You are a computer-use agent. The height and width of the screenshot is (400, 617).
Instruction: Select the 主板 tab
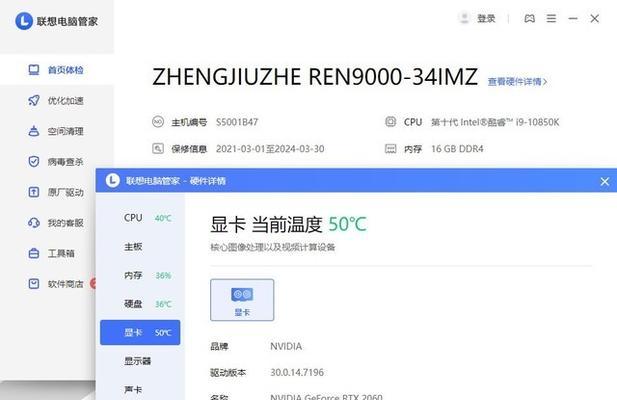click(x=140, y=247)
